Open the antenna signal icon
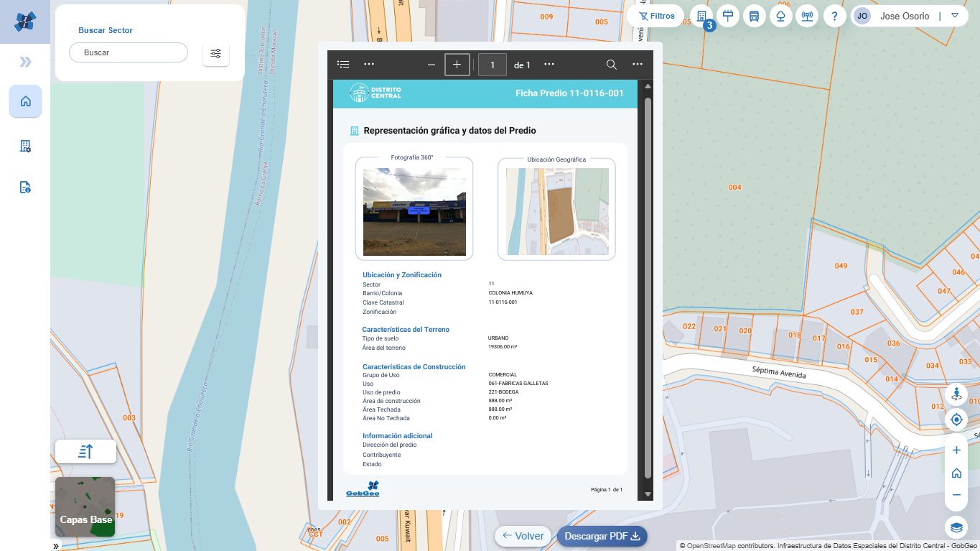980x551 pixels. click(x=808, y=17)
